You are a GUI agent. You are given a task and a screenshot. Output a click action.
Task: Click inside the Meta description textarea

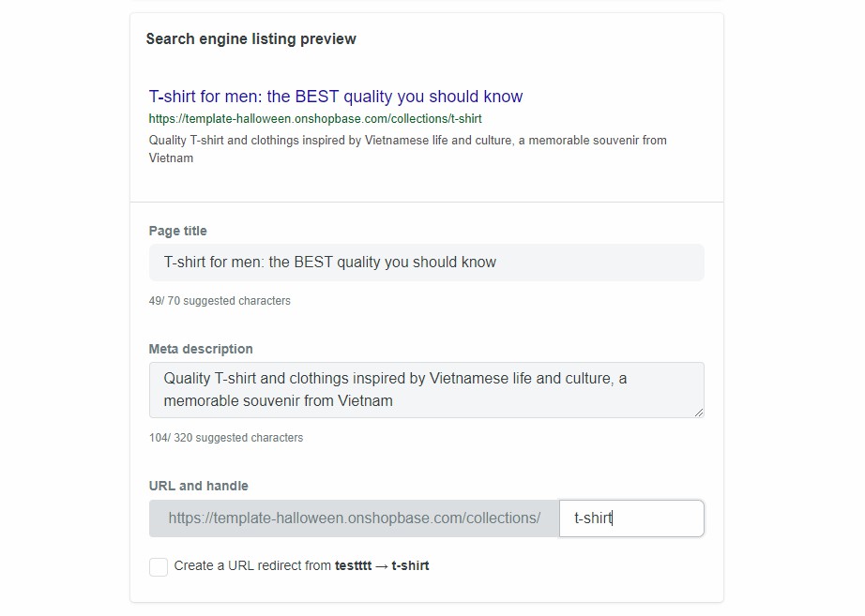pos(426,389)
